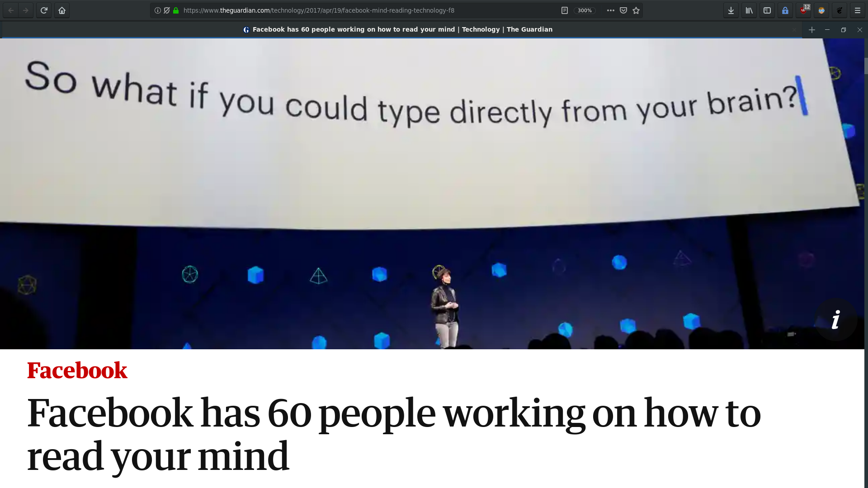Open a new tab with plus
The width and height of the screenshot is (868, 488).
(812, 30)
